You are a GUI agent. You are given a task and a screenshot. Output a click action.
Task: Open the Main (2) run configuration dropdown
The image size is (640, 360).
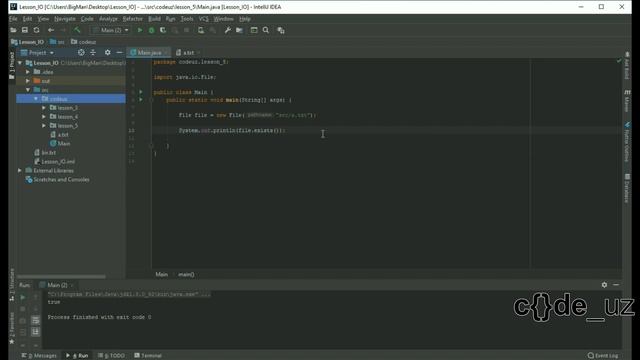(111, 30)
